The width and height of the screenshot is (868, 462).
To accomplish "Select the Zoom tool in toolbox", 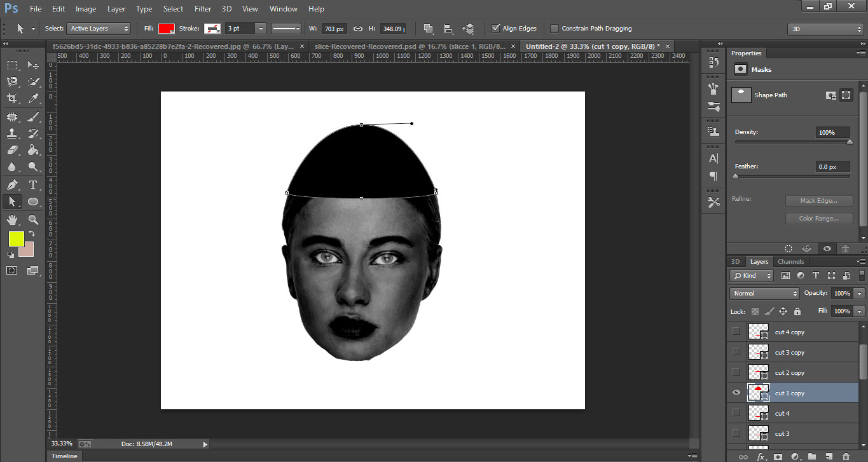I will click(x=33, y=220).
